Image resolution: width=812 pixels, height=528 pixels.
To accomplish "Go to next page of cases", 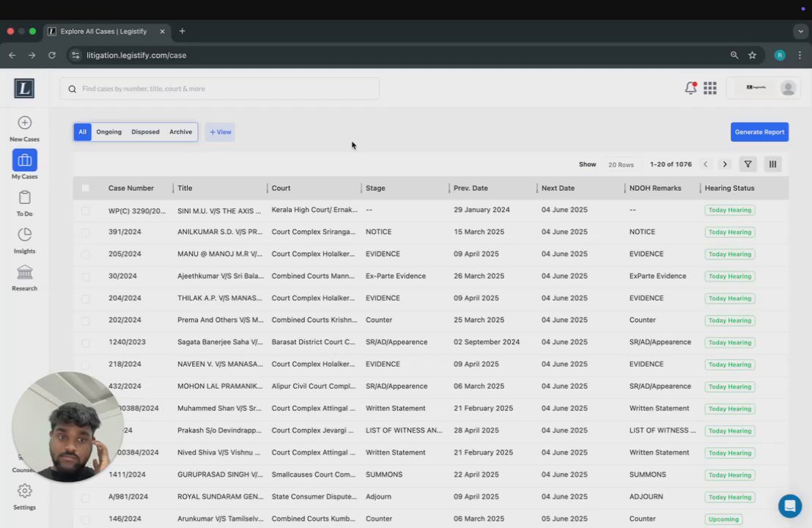I will pyautogui.click(x=725, y=164).
